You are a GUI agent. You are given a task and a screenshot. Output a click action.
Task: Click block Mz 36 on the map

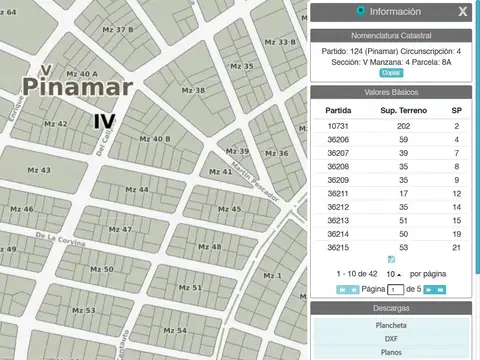[276, 153]
